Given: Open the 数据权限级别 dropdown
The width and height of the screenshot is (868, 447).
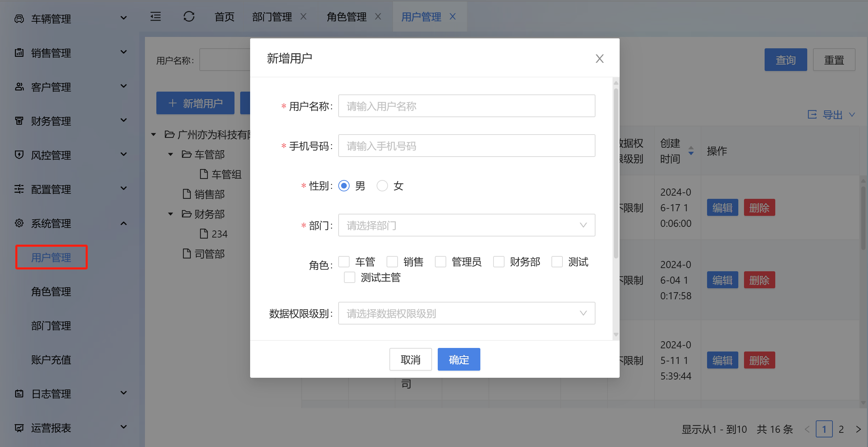Looking at the screenshot, I should [467, 313].
